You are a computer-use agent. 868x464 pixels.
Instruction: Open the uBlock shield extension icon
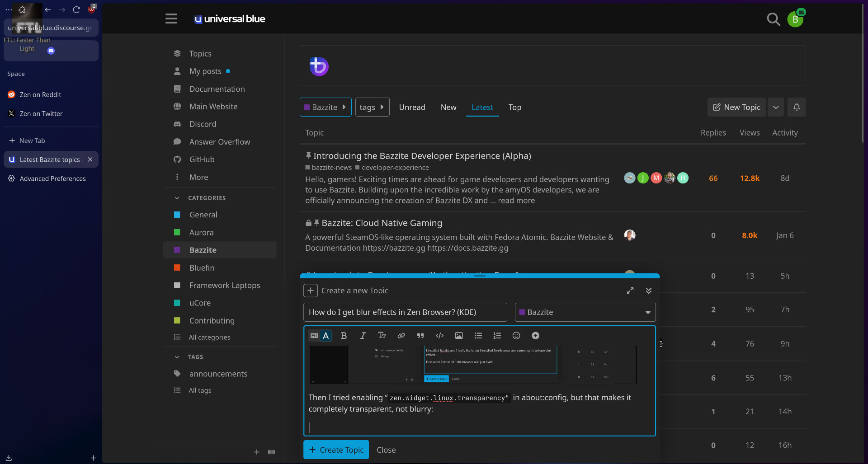(92, 9)
